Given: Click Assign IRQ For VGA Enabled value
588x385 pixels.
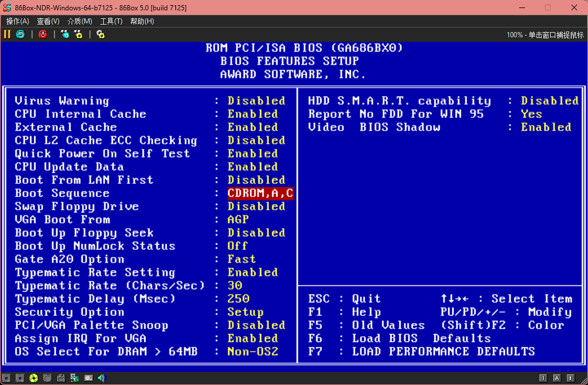Looking at the screenshot, I should click(x=253, y=339).
